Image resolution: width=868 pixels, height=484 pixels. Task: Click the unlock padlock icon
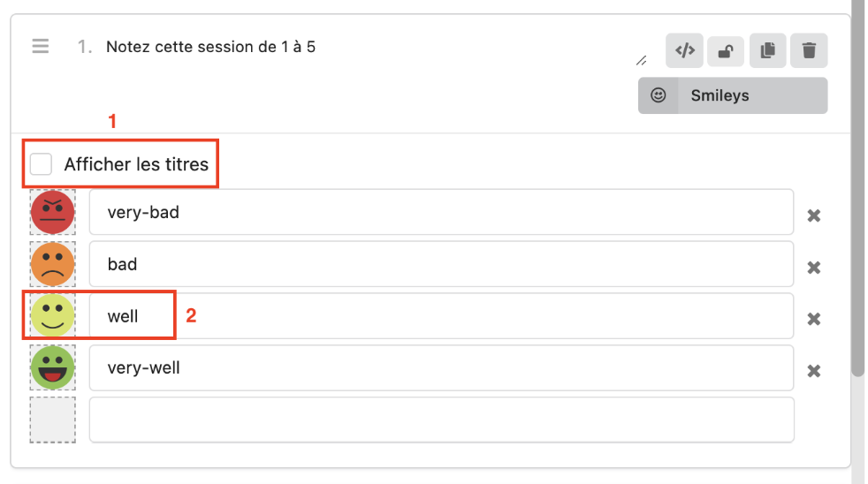coord(725,51)
